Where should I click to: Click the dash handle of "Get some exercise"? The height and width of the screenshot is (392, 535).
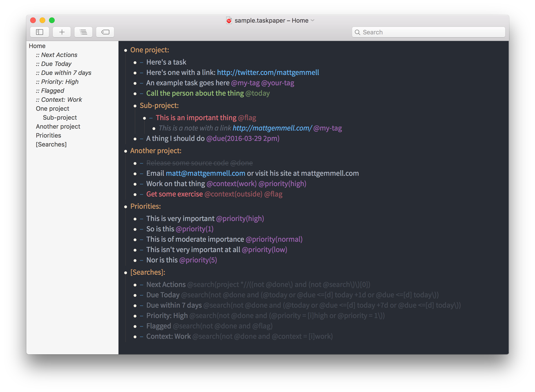(x=141, y=194)
